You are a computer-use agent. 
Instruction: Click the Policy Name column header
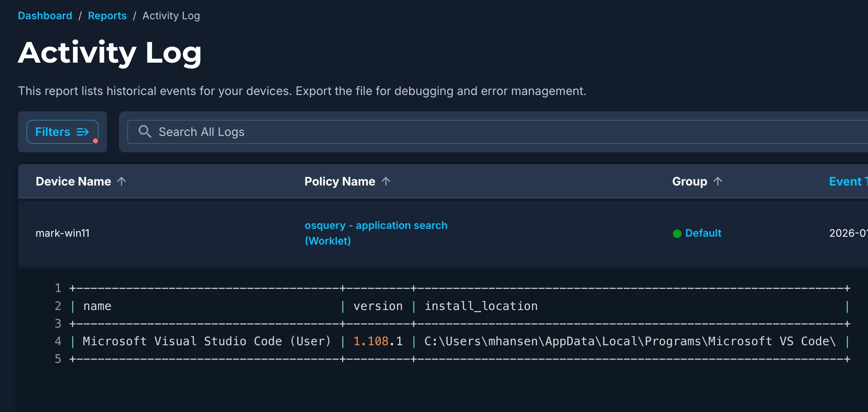coord(340,181)
